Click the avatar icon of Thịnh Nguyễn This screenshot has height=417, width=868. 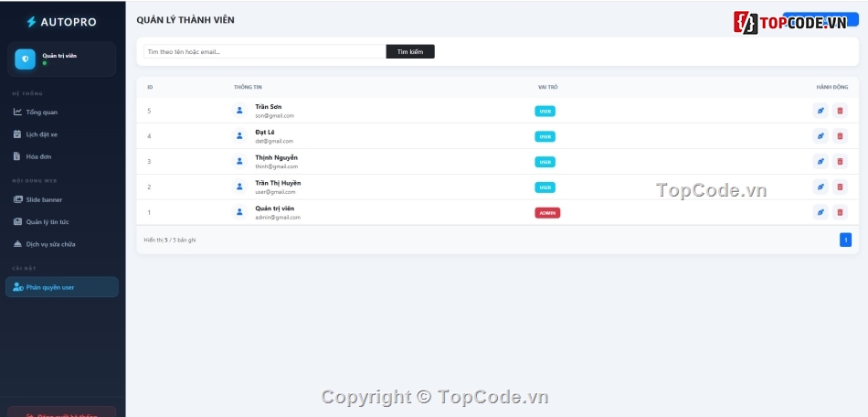pos(239,162)
